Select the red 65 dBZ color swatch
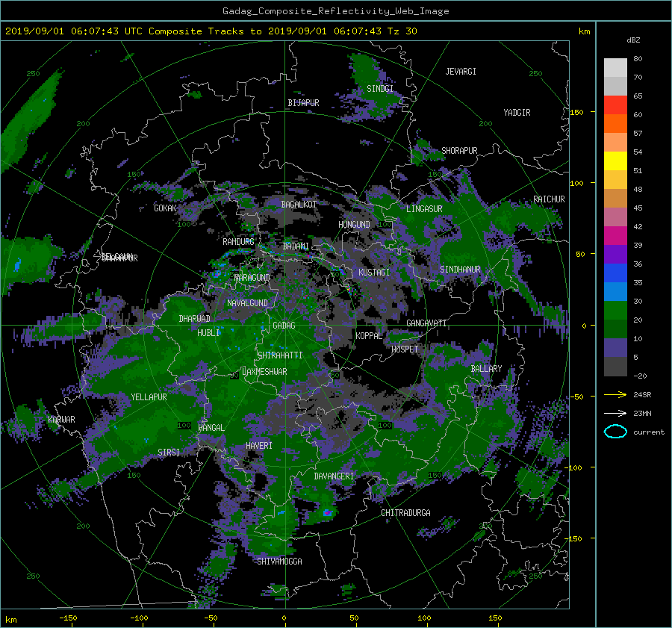This screenshot has width=672, height=628. click(615, 105)
